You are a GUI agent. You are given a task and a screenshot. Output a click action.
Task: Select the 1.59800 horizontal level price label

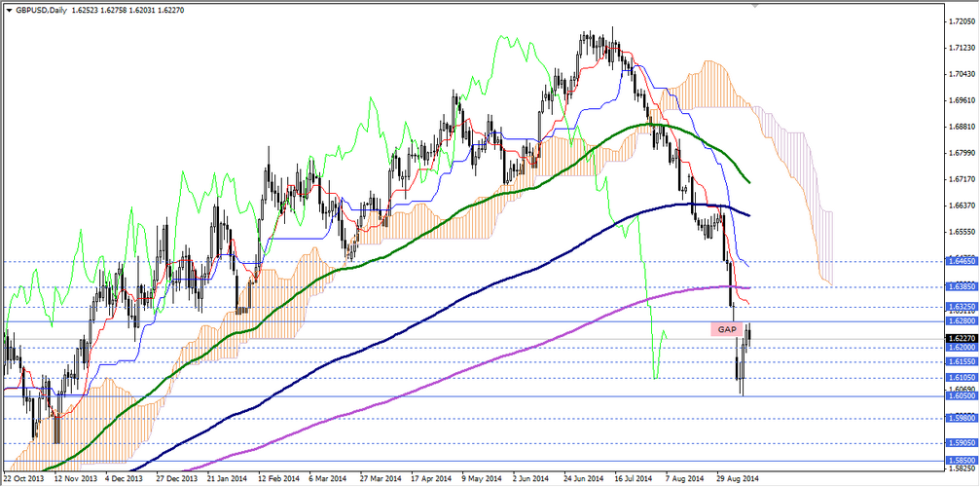pos(962,418)
